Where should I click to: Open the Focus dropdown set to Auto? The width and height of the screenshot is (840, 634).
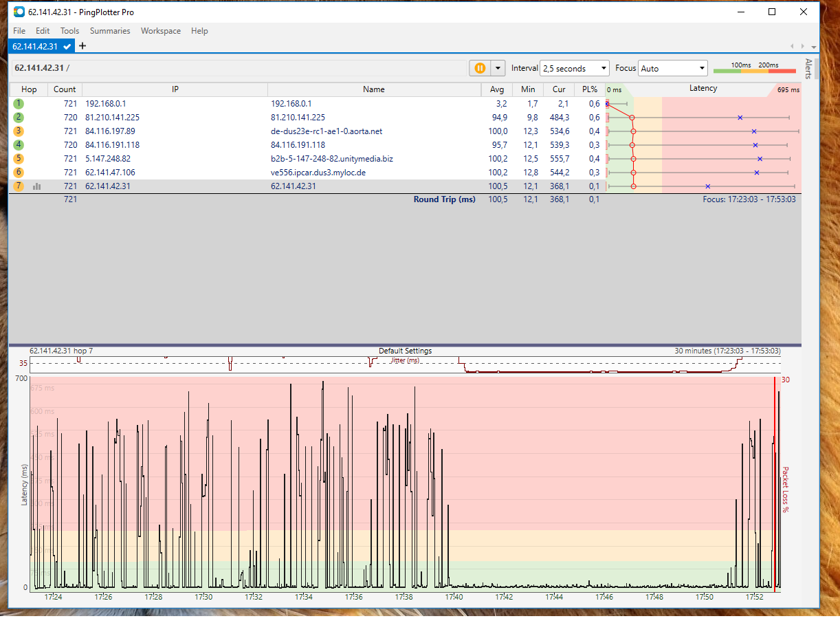(673, 68)
